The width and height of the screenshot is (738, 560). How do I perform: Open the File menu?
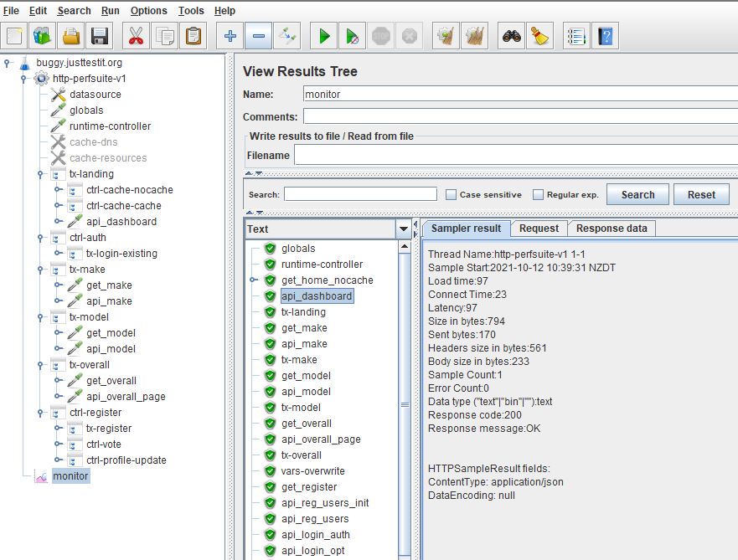click(11, 11)
